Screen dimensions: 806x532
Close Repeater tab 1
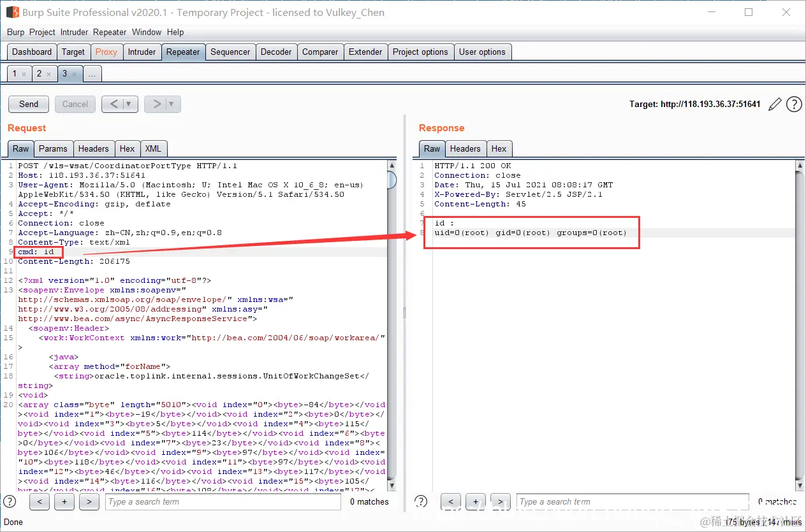[x=24, y=75]
